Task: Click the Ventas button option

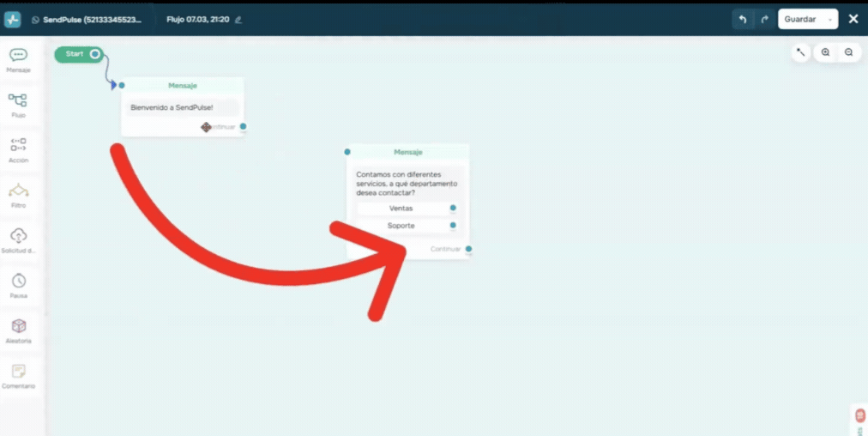Action: click(x=401, y=209)
